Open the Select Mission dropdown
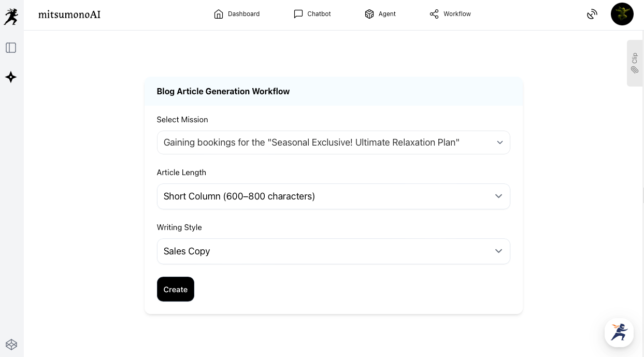The width and height of the screenshot is (644, 357). point(333,142)
